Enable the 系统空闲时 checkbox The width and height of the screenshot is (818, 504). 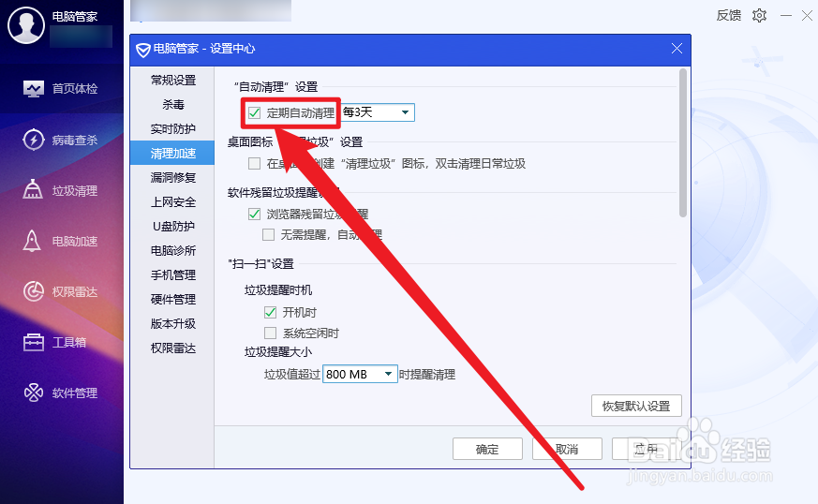coord(270,333)
